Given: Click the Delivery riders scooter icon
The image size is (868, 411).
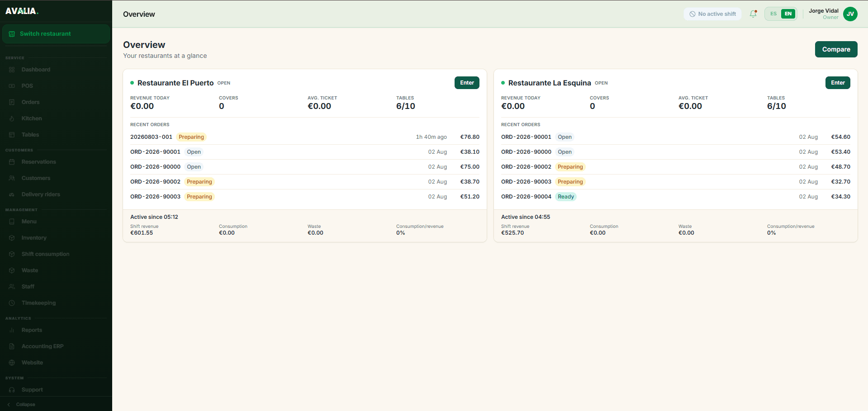Looking at the screenshot, I should [x=12, y=194].
